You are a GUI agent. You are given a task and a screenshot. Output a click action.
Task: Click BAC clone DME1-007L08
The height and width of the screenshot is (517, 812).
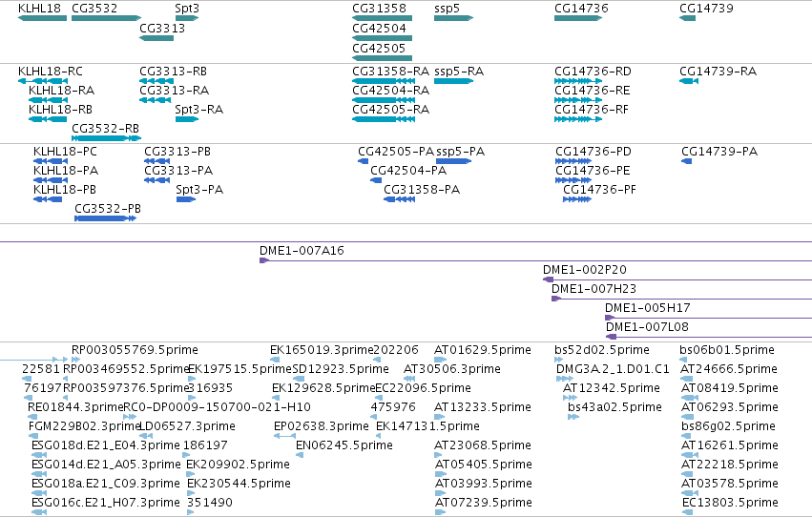coord(709,337)
